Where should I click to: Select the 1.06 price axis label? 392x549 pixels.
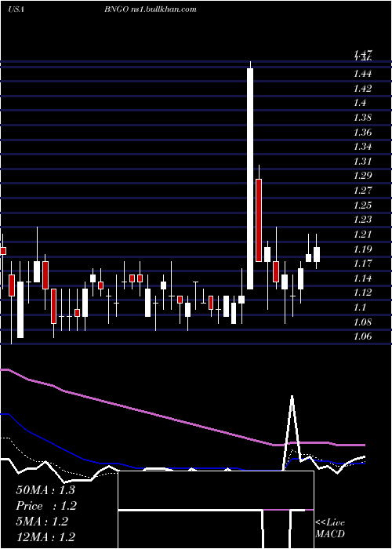click(362, 336)
